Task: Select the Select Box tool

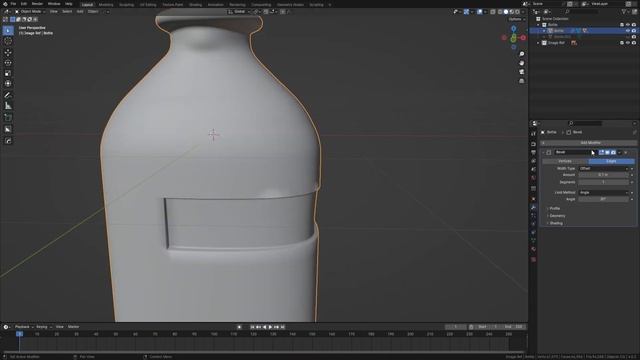Action: [8, 31]
